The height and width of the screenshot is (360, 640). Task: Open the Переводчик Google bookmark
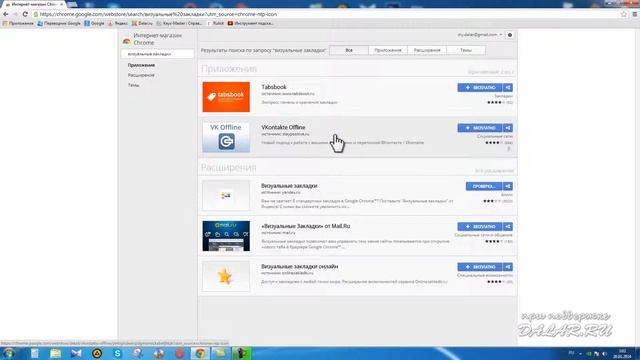click(59, 24)
